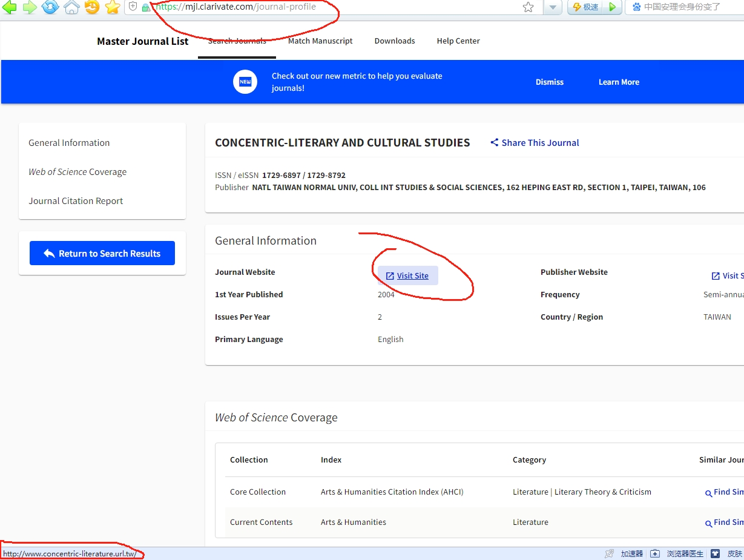The height and width of the screenshot is (560, 744).
Task: Open favorites with the yellow star icon
Action: click(113, 7)
